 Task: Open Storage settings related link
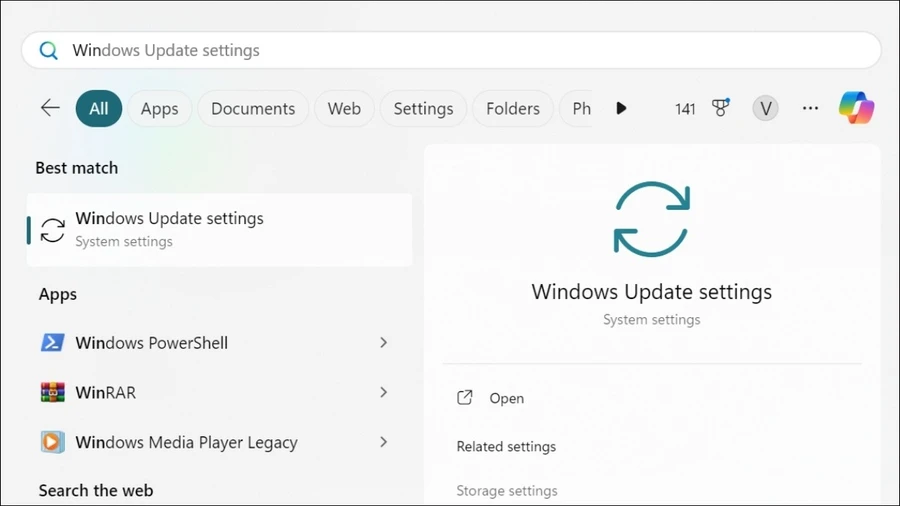(x=507, y=491)
